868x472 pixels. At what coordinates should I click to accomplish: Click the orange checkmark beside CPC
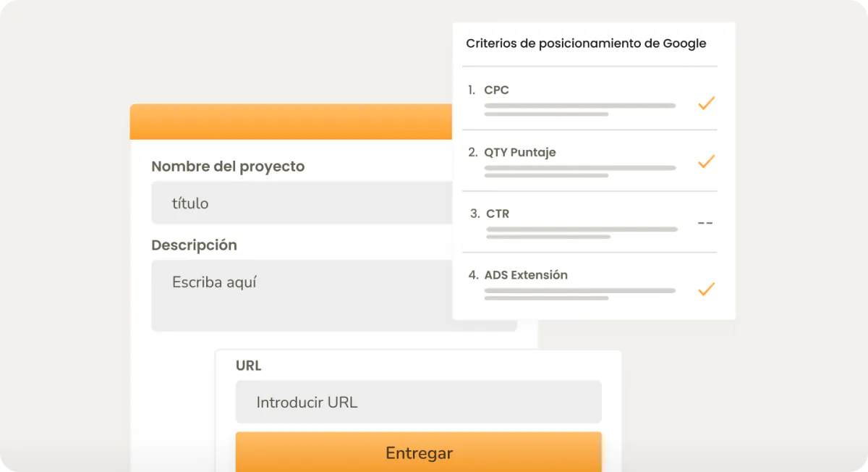706,104
